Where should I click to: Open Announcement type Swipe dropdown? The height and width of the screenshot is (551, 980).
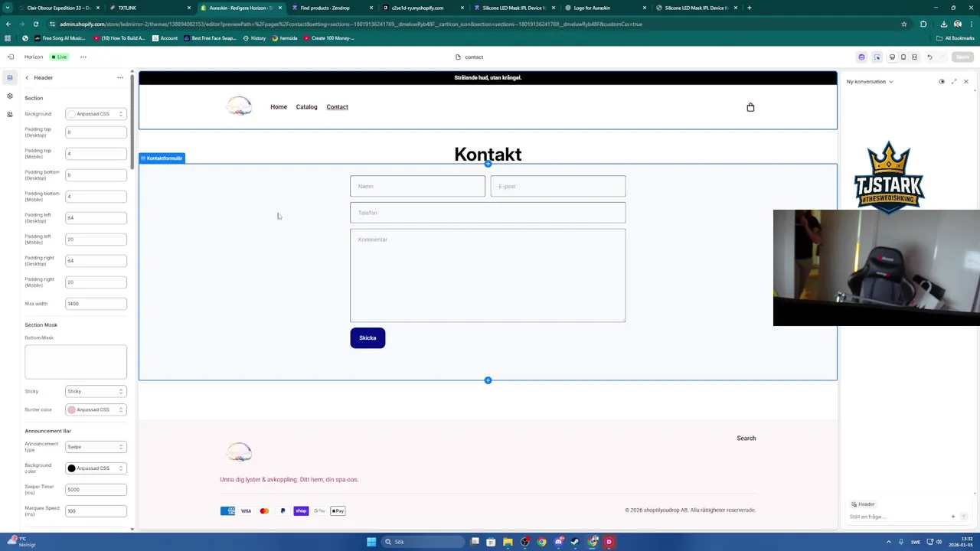pos(96,447)
